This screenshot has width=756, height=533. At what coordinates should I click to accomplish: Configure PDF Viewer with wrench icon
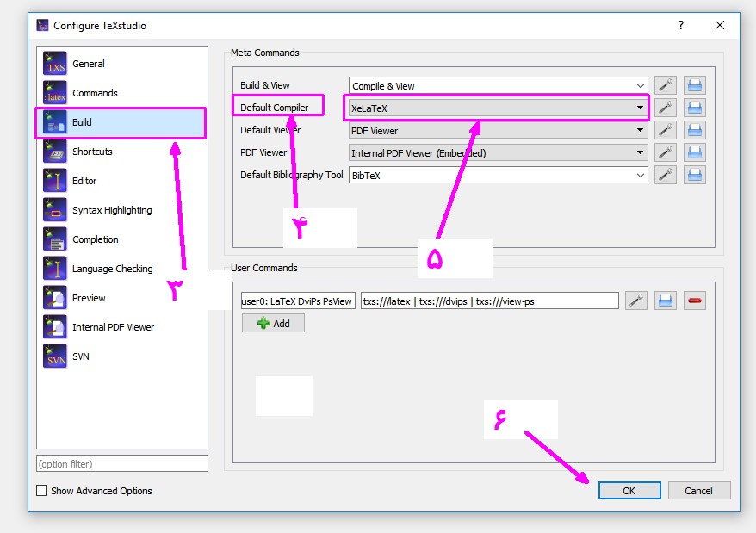point(666,152)
